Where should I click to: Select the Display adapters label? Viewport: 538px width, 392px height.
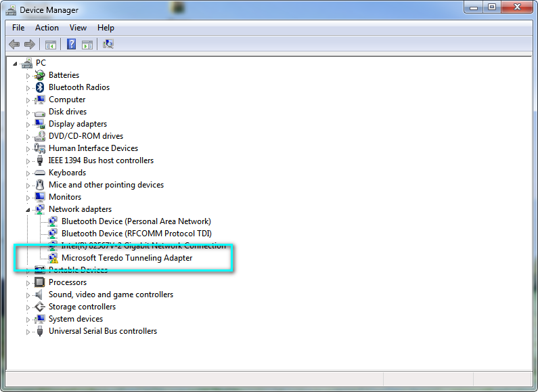78,124
